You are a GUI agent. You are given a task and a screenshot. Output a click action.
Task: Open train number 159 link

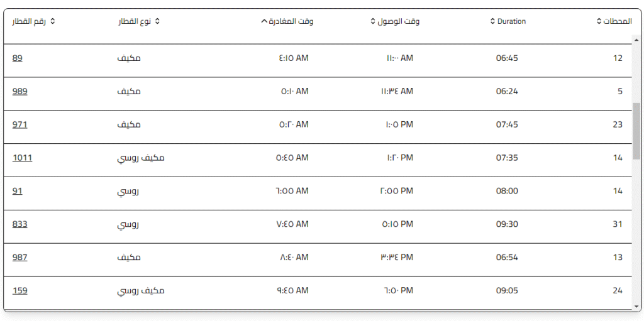(x=20, y=291)
